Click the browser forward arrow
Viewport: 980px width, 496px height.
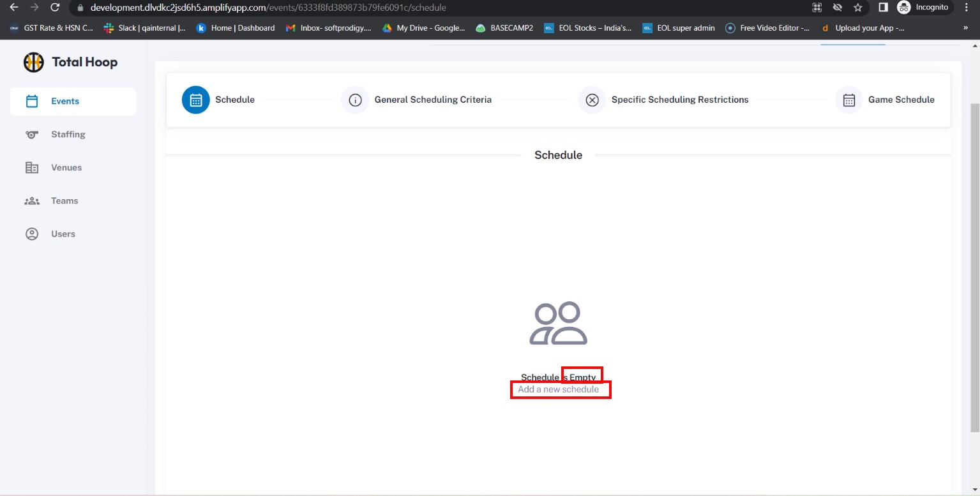tap(34, 8)
